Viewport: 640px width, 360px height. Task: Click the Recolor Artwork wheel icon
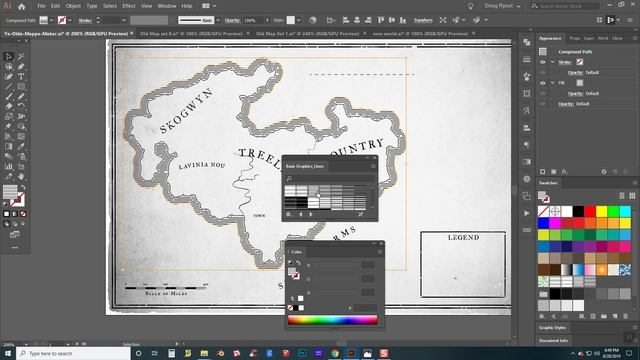coord(313,20)
